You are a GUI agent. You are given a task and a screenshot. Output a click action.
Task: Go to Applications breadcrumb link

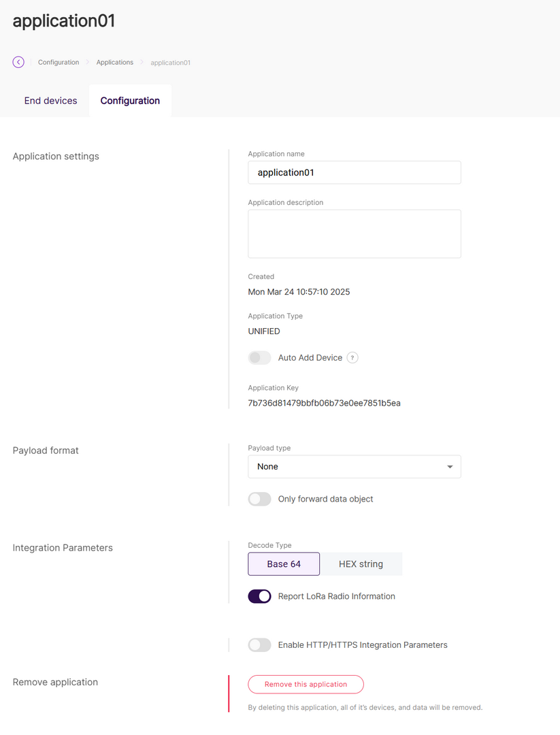coord(115,63)
